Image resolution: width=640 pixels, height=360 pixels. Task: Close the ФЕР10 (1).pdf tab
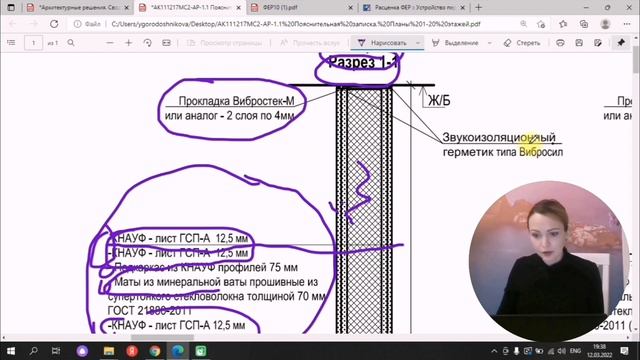click(350, 8)
